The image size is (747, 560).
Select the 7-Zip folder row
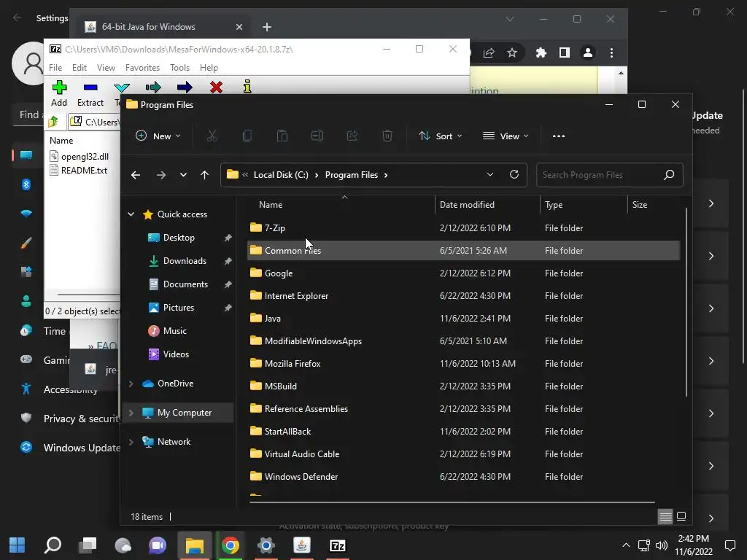(463, 228)
